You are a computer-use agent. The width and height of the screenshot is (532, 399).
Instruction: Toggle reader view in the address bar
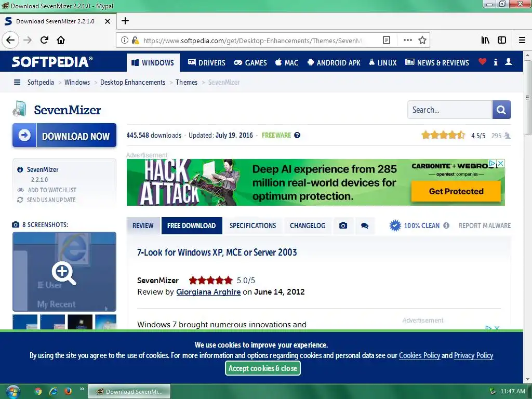point(387,41)
